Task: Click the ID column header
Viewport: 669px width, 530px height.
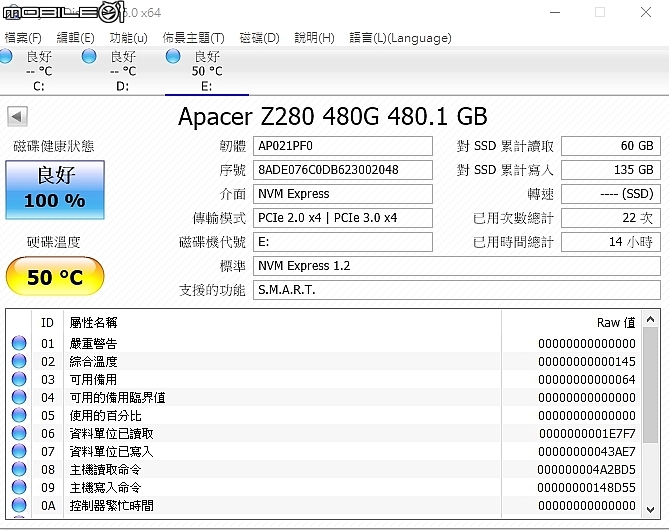Action: pos(47,323)
